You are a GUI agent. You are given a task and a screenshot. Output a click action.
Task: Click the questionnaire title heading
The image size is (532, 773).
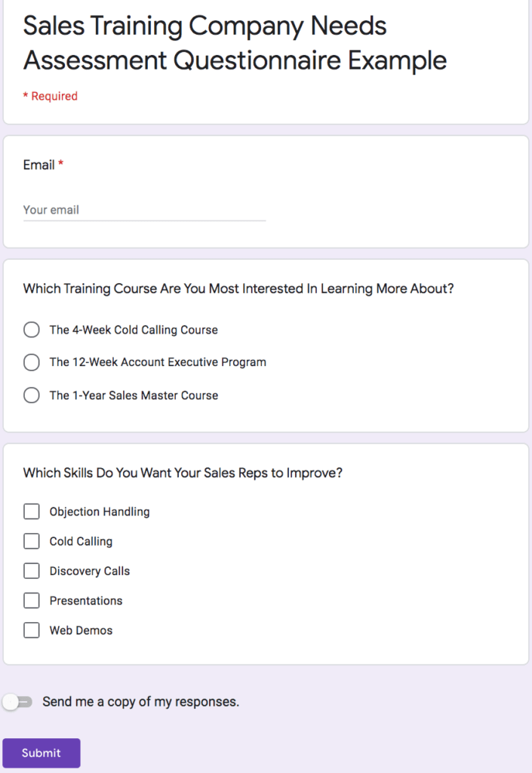[x=235, y=43]
